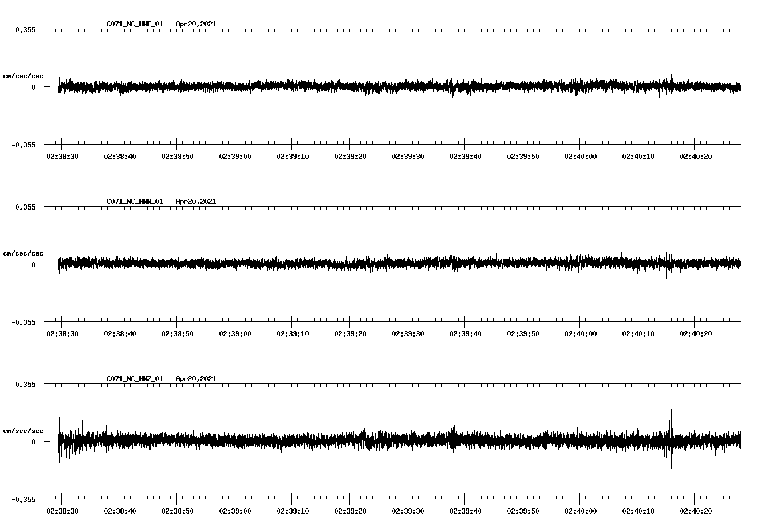Click the spike near 02:40:15 on HNE trace
The height and width of the screenshot is (532, 782).
click(x=672, y=76)
